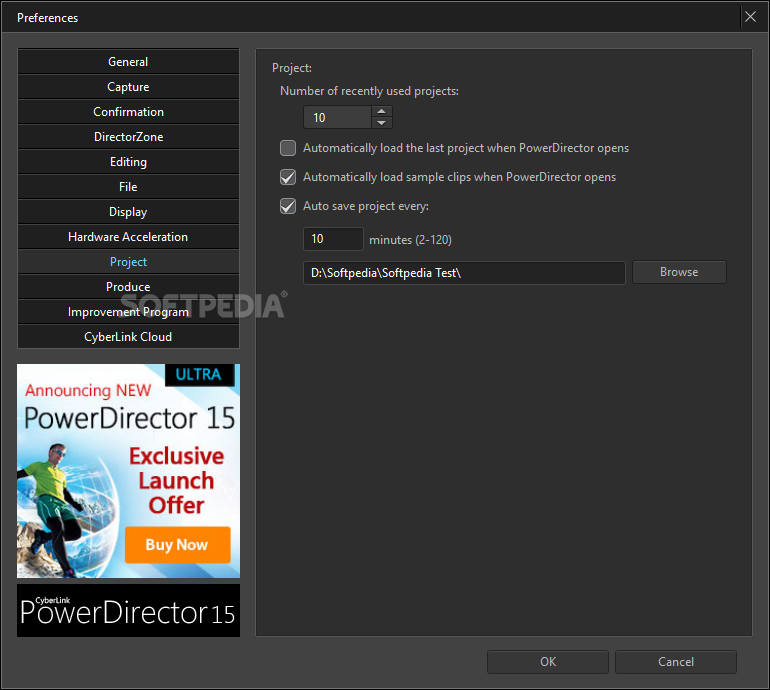Click the auto save folder path field
Image resolution: width=770 pixels, height=690 pixels.
point(465,273)
